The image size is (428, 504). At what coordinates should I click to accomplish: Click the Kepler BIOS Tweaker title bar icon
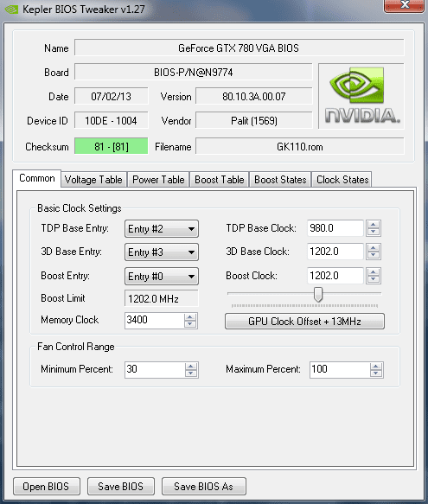click(x=11, y=10)
